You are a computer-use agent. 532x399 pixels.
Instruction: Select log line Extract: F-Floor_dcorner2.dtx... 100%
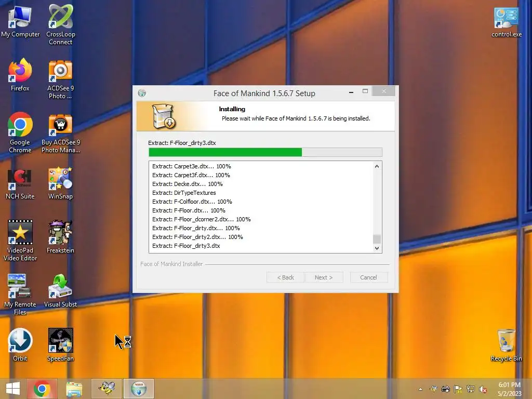(x=201, y=219)
